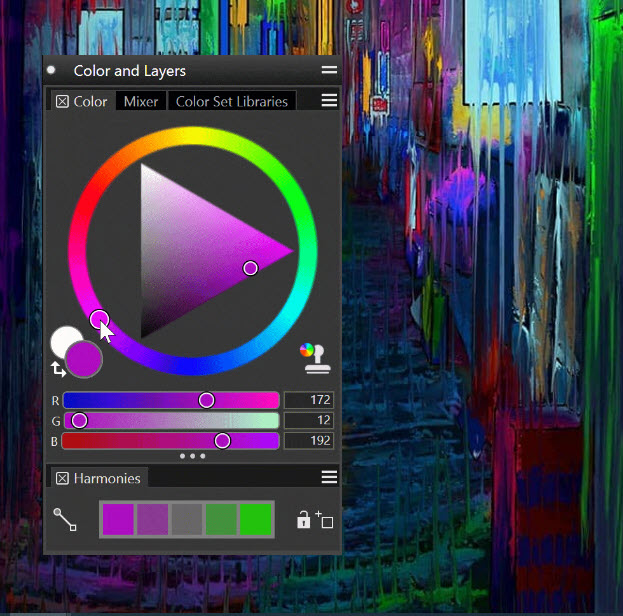Click the hue ring handle at magenta
This screenshot has height=616, width=623.
click(x=99, y=319)
